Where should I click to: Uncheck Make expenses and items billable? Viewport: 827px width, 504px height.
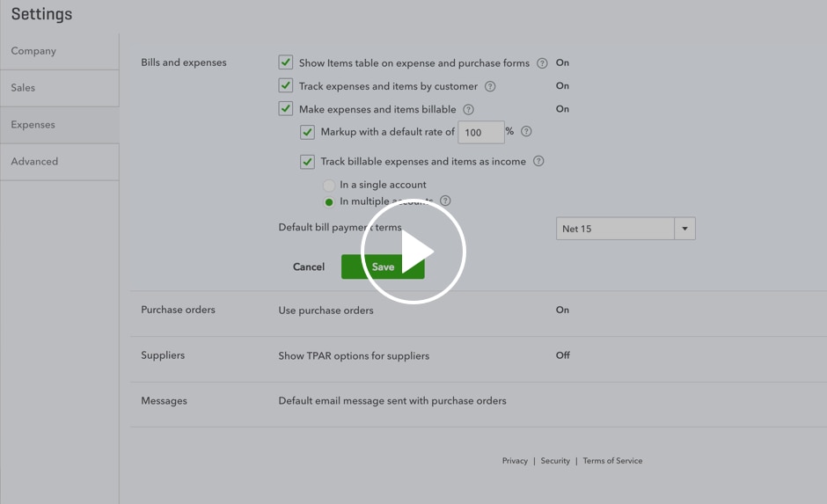pos(286,109)
